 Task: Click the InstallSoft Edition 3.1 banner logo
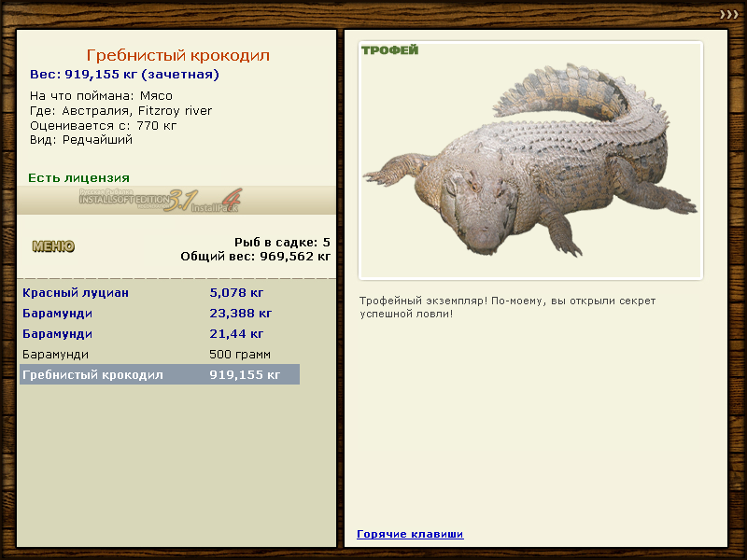pyautogui.click(x=159, y=200)
